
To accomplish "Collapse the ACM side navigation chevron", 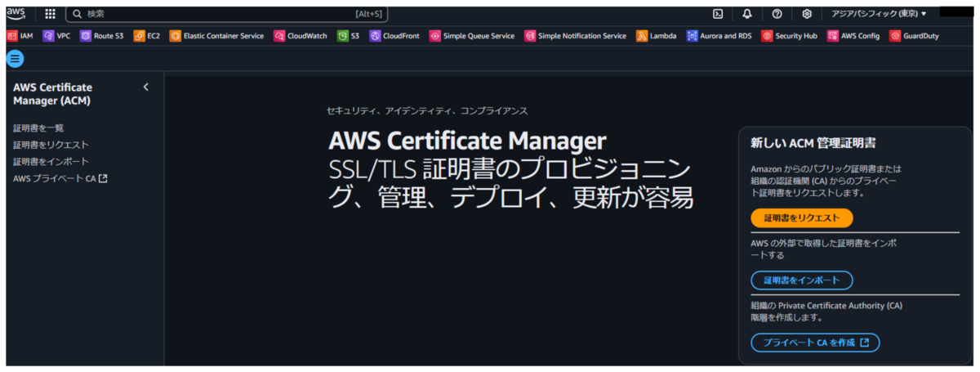I will tap(145, 87).
